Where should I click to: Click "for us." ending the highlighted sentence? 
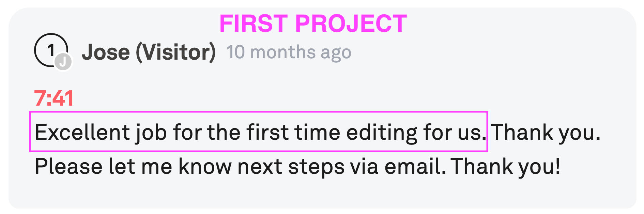pyautogui.click(x=455, y=132)
